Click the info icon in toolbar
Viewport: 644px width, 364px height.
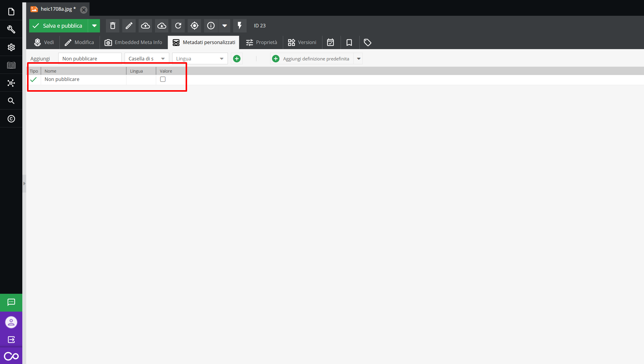pos(211,26)
